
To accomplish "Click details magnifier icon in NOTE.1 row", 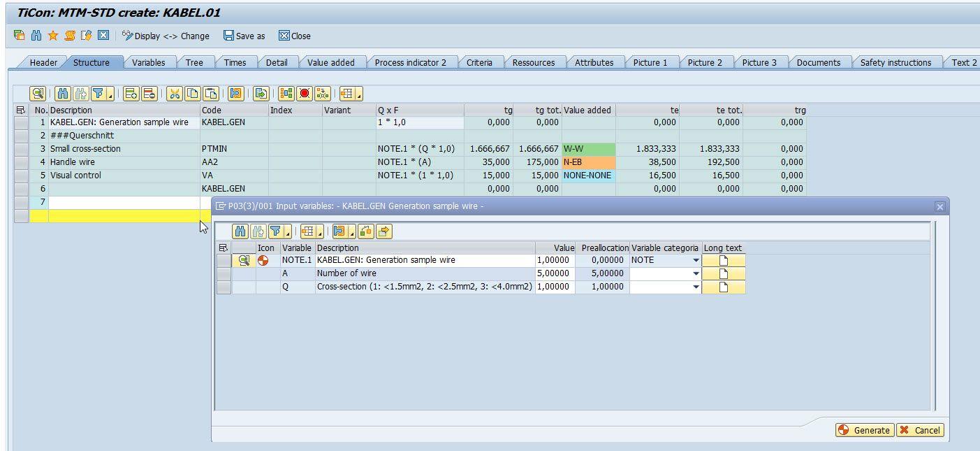I will [x=244, y=260].
